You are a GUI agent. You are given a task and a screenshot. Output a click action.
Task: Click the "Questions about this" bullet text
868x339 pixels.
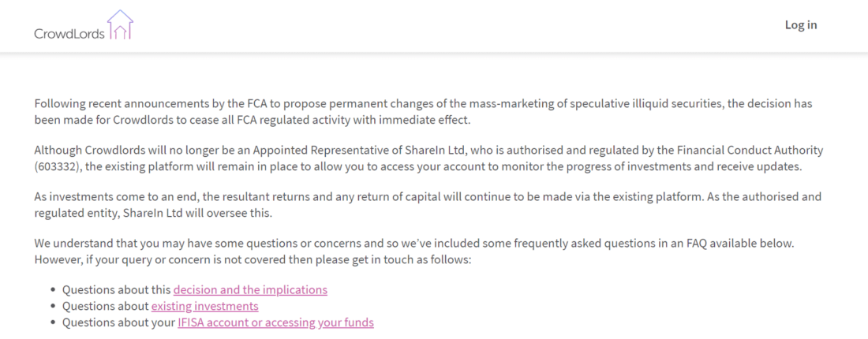(117, 289)
